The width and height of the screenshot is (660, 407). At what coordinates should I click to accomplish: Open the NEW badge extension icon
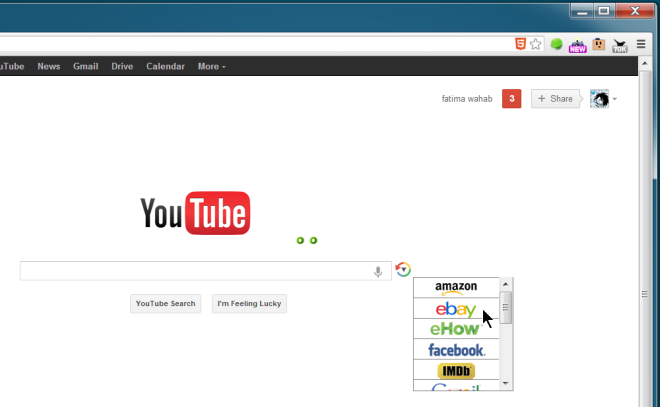[x=578, y=45]
